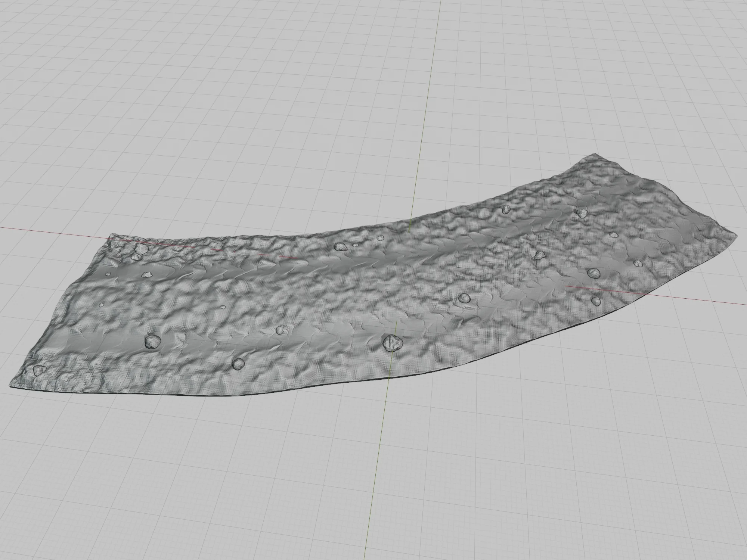Click the terrain's bottom-left corner point
This screenshot has height=560, width=747.
point(10,386)
